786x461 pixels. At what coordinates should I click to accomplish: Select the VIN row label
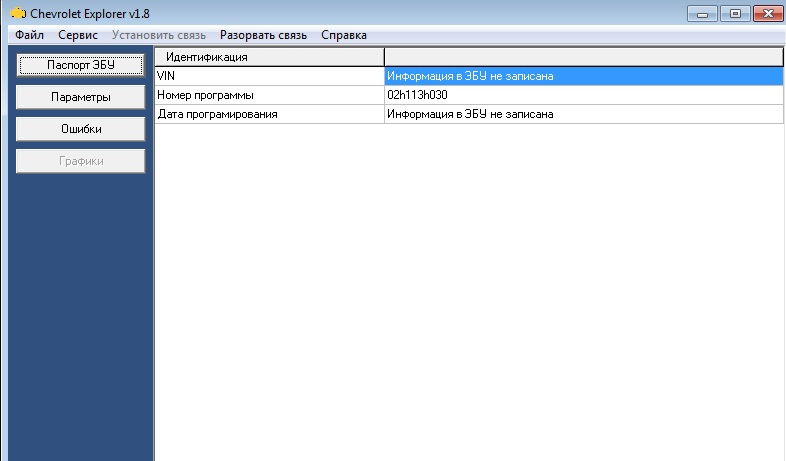269,76
